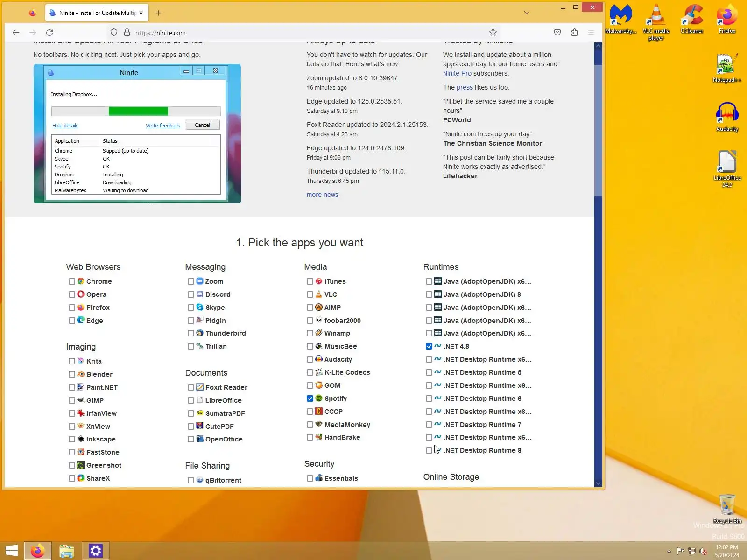This screenshot has height=560, width=747.
Task: Click the Opera app icon
Action: click(81, 294)
